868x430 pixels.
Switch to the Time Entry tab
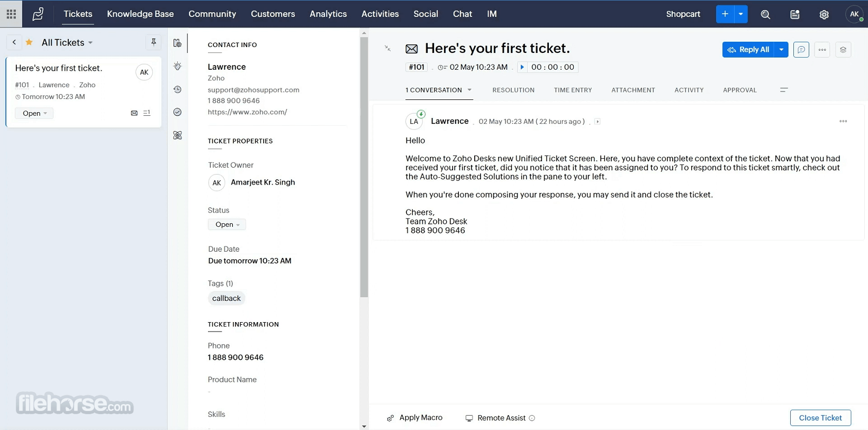coord(573,90)
